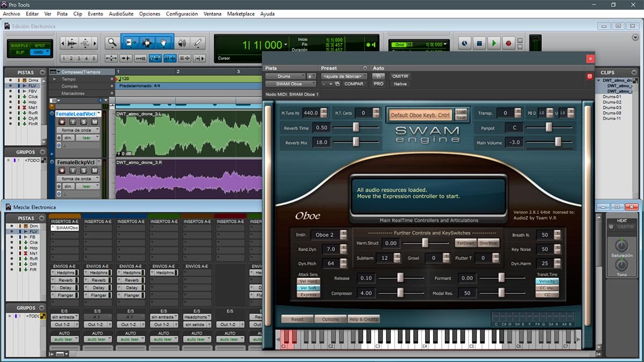
Task: Toggle Zoom Preset 5 button
Action: click(x=94, y=58)
